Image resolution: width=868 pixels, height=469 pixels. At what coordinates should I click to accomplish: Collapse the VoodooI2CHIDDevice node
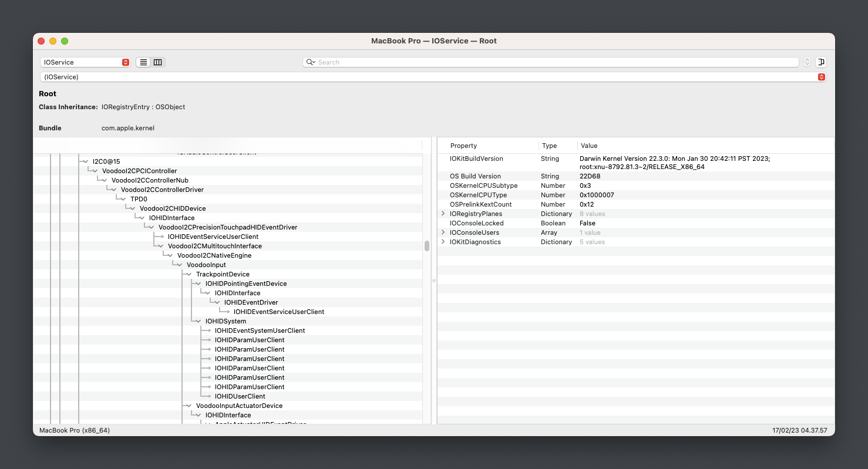pos(133,208)
